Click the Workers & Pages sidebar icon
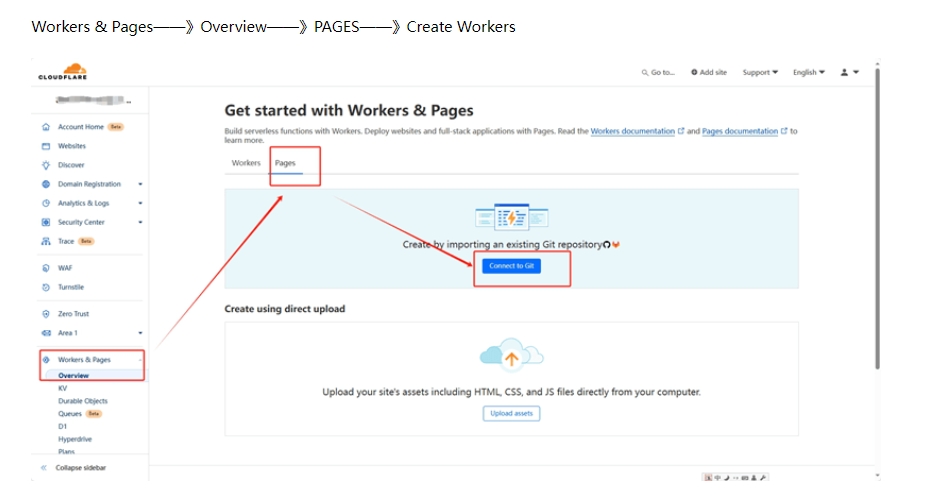944x497 pixels. [46, 360]
